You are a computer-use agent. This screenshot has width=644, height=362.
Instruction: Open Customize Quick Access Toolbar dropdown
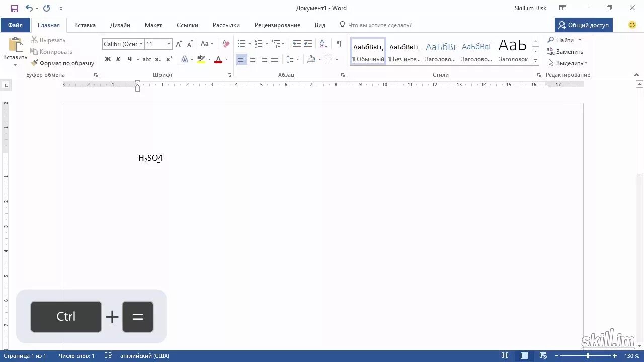[61, 8]
